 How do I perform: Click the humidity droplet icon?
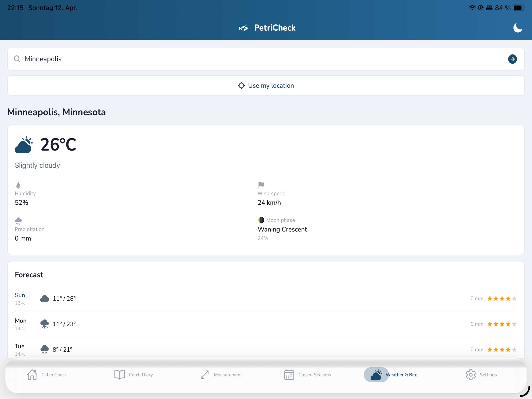18,185
